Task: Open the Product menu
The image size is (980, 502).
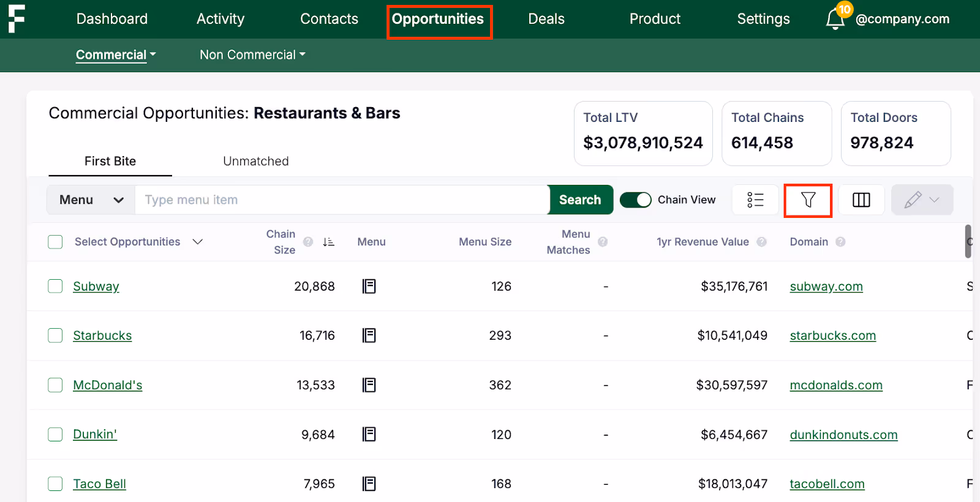Action: 655,19
